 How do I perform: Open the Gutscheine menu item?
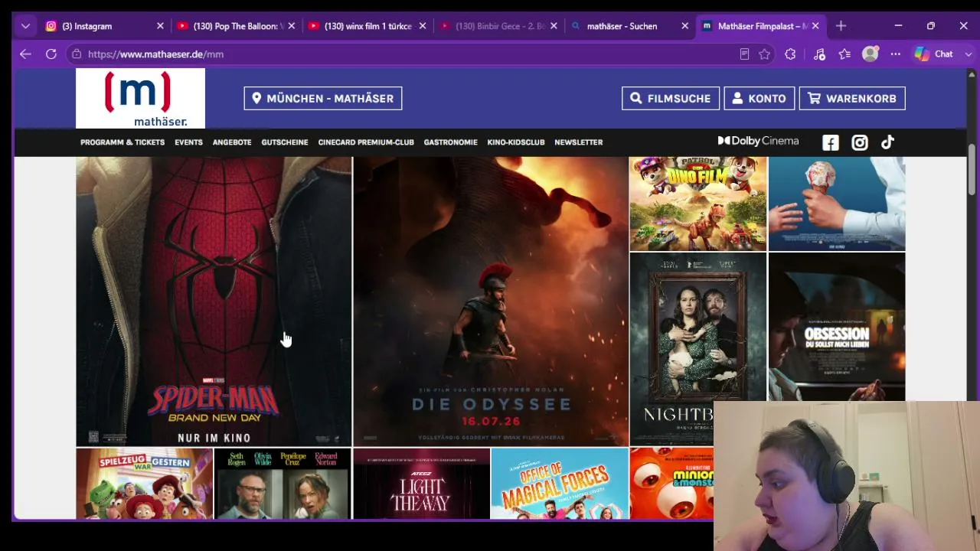(x=285, y=142)
